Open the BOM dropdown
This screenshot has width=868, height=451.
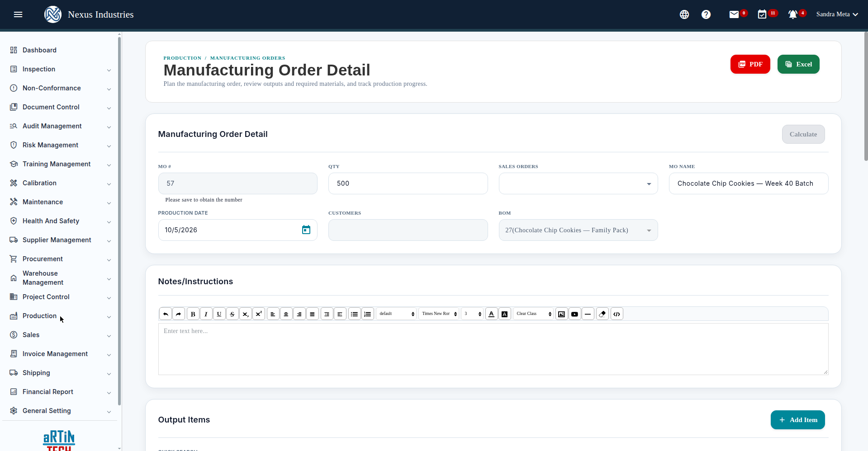(x=578, y=230)
